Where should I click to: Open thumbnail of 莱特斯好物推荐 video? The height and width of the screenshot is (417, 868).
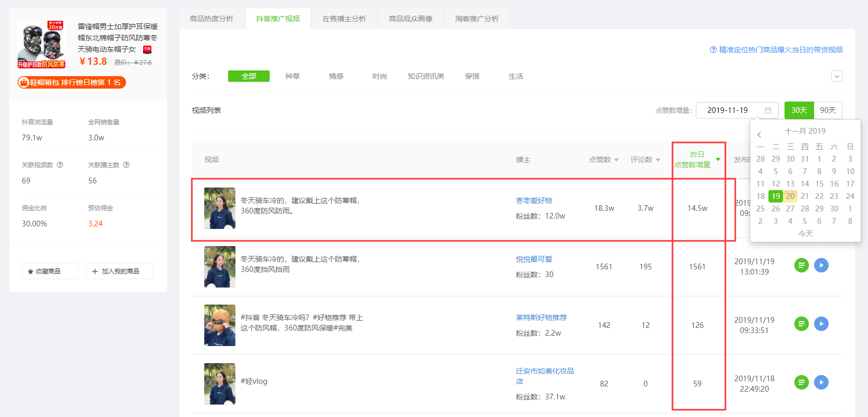pos(220,325)
